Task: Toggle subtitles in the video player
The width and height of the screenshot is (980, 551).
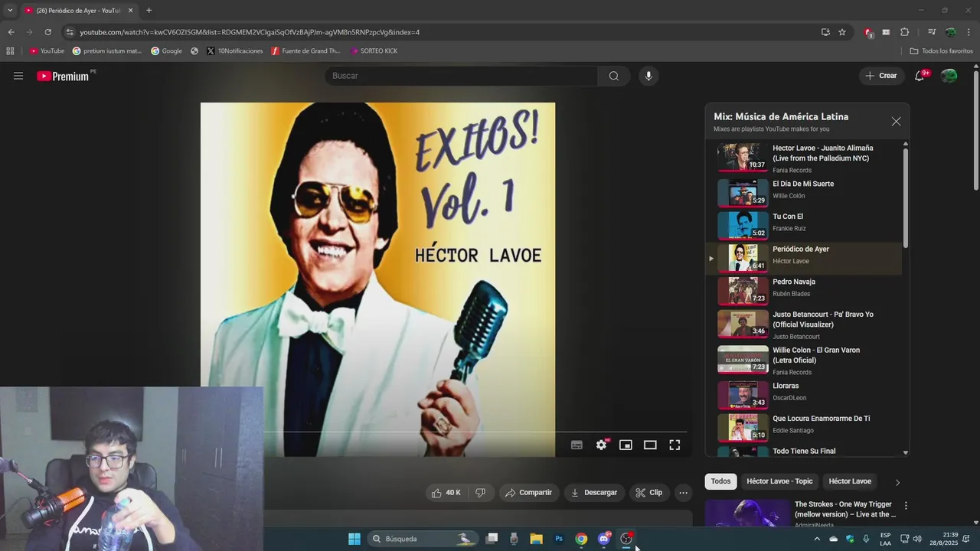Action: (577, 445)
